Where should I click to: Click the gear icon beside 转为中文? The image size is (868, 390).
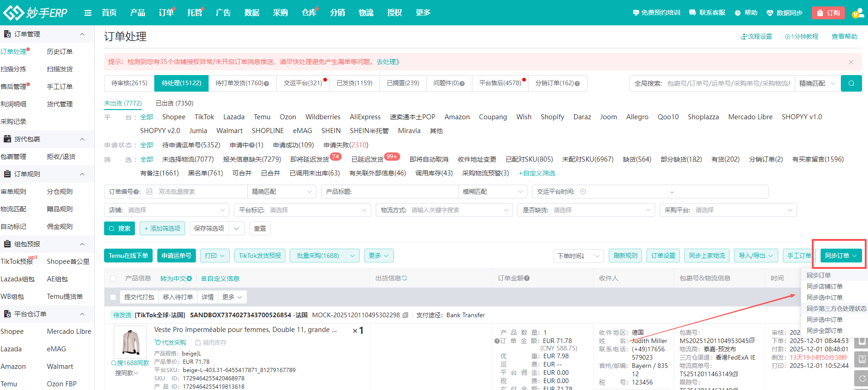(x=189, y=279)
